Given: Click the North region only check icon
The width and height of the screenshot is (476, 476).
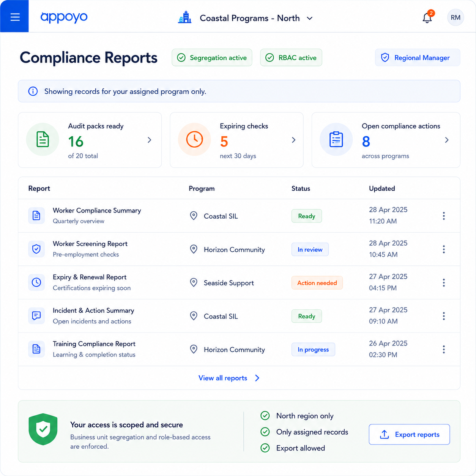Looking at the screenshot, I should click(x=265, y=416).
